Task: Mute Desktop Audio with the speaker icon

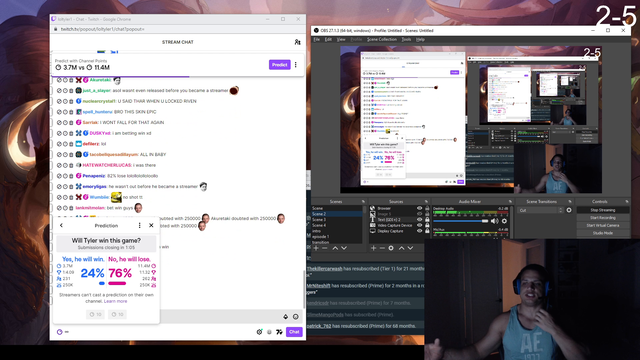Action: click(x=495, y=221)
